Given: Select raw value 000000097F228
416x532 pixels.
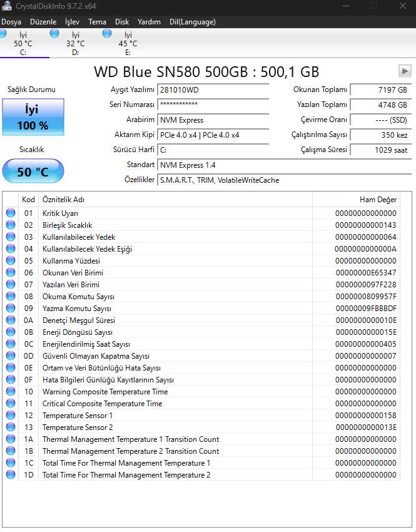Looking at the screenshot, I should 366,285.
